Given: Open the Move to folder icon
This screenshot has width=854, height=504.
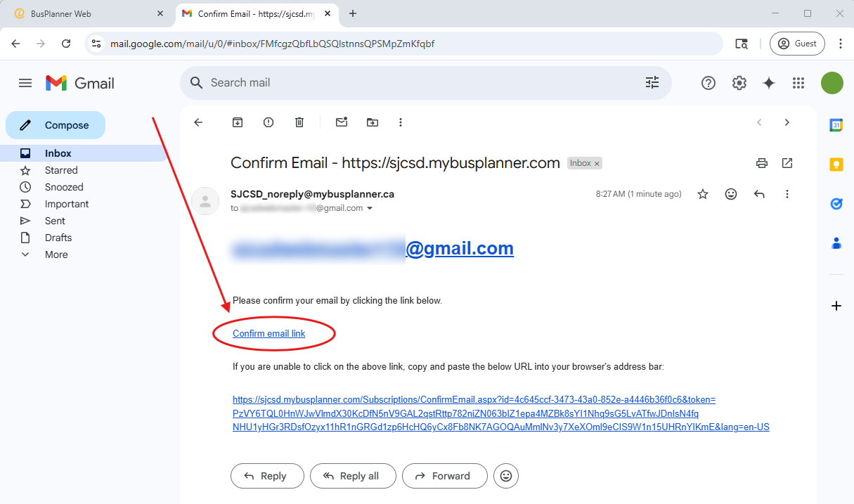Looking at the screenshot, I should pos(373,122).
